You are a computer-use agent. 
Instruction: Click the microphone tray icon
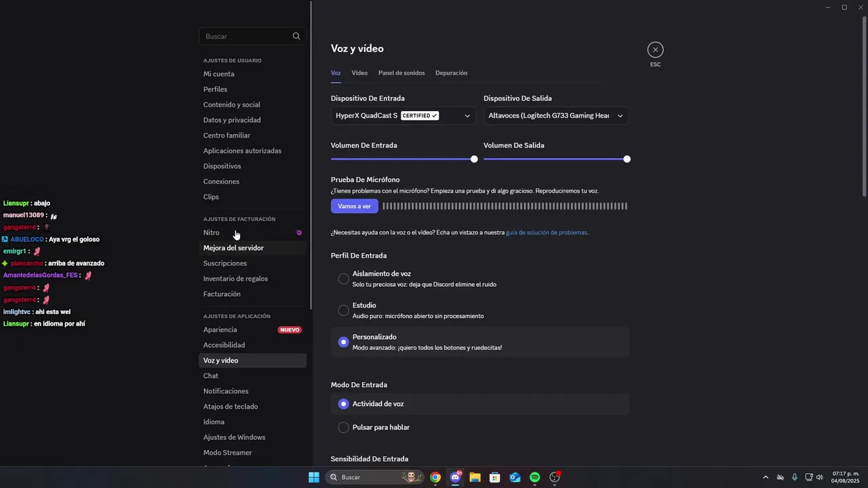click(795, 477)
